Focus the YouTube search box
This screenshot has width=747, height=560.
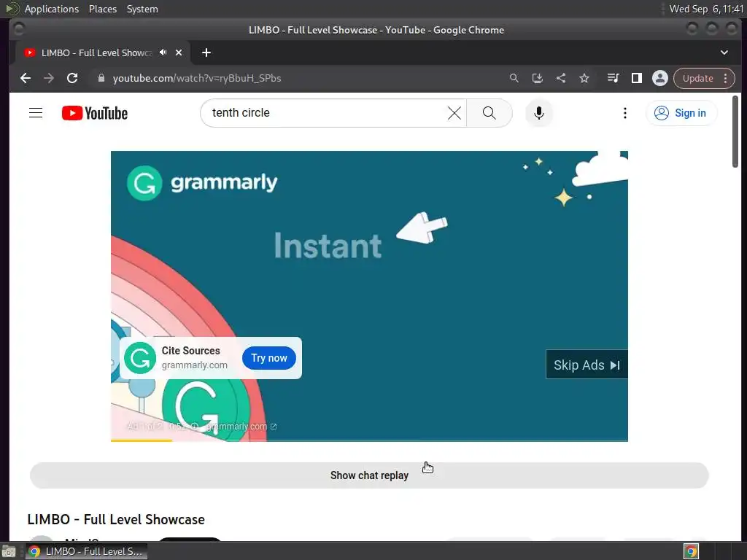click(x=324, y=113)
